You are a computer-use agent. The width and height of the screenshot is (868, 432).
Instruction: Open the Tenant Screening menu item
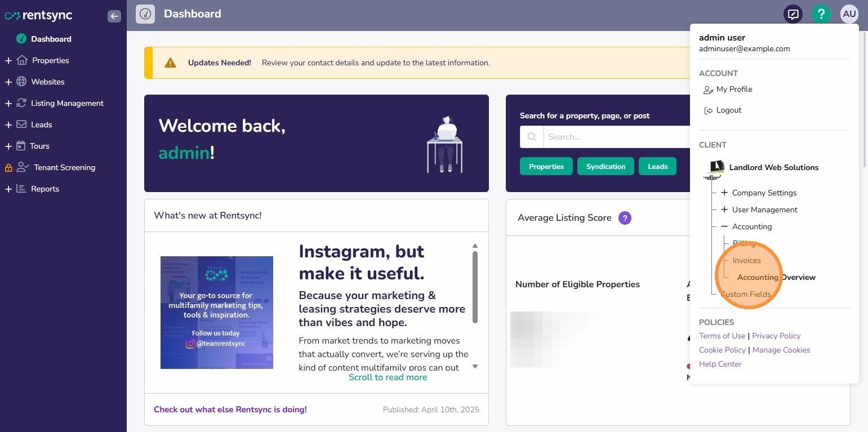[64, 167]
